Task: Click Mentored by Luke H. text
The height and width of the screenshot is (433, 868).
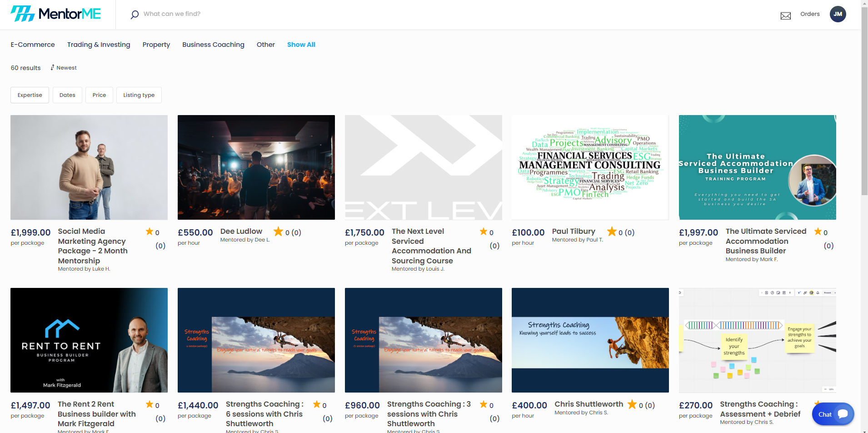Action: click(84, 269)
